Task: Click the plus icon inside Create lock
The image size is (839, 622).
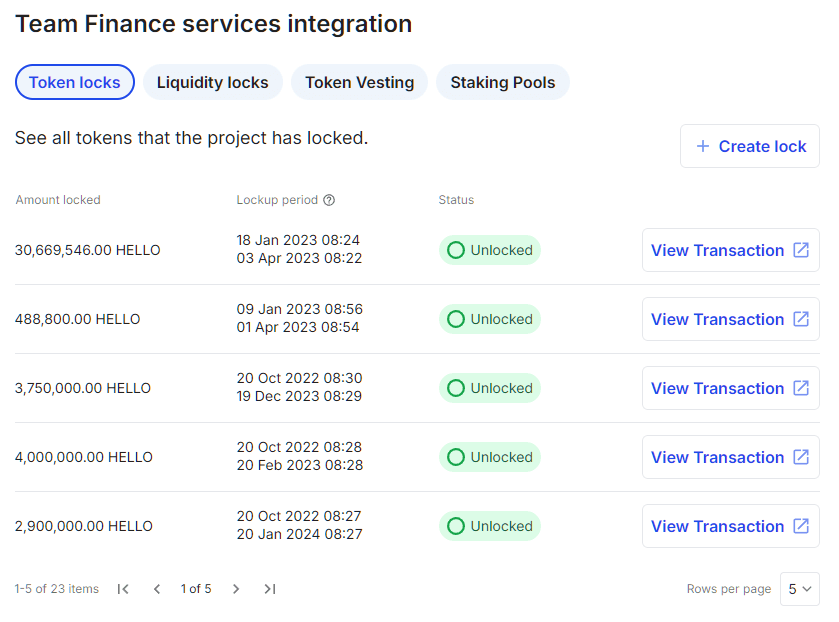Action: click(703, 146)
